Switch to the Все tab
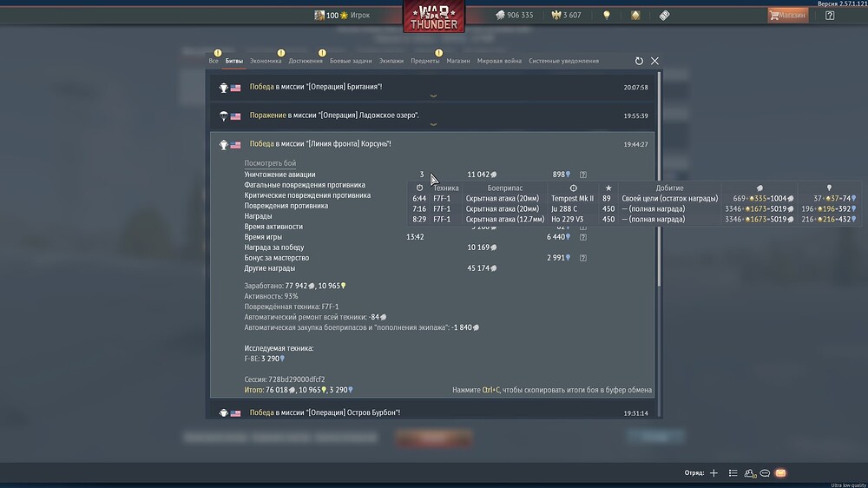868x488 pixels. pyautogui.click(x=214, y=61)
